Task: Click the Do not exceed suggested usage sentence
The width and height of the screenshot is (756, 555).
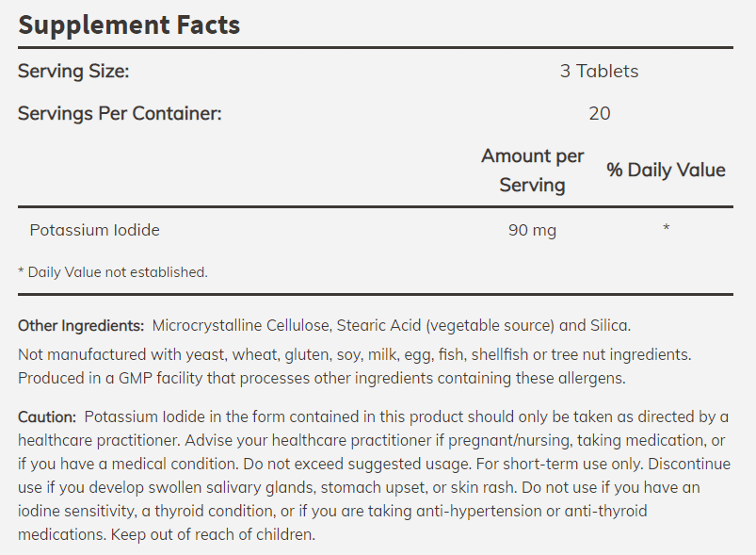Action: pos(357,465)
